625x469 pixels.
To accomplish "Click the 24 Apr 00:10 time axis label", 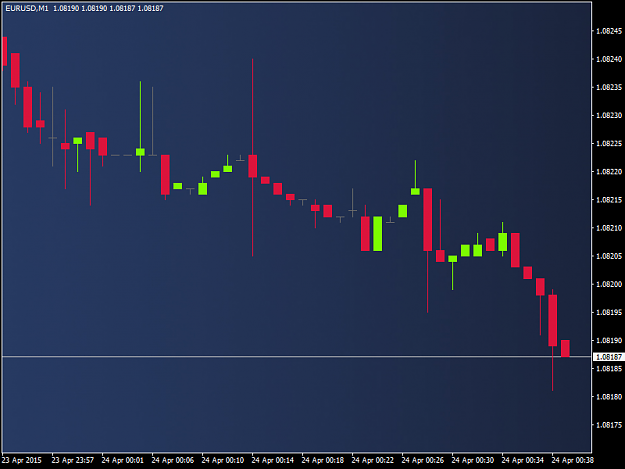I will (x=222, y=460).
